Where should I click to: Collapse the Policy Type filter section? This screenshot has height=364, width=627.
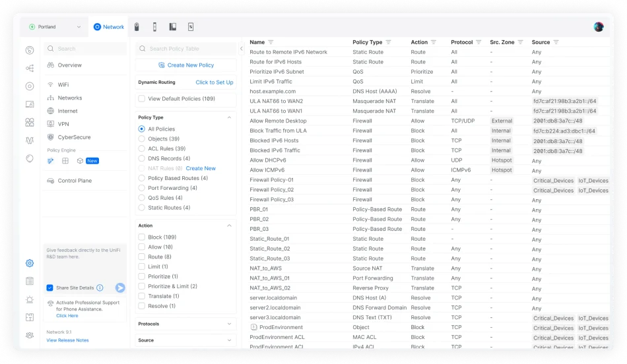coord(229,117)
